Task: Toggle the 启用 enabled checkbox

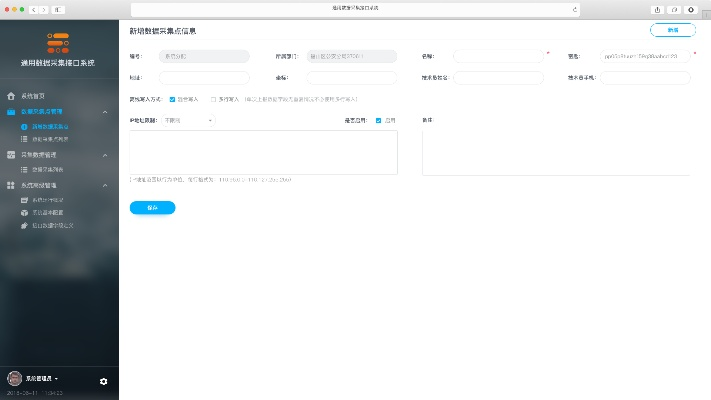Action: 378,120
